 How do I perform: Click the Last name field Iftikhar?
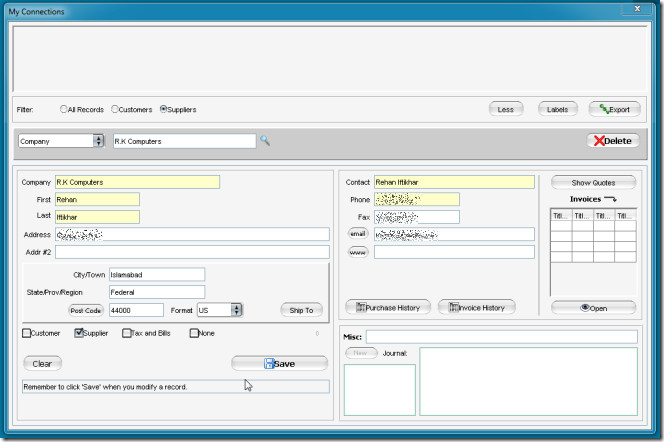(97, 217)
